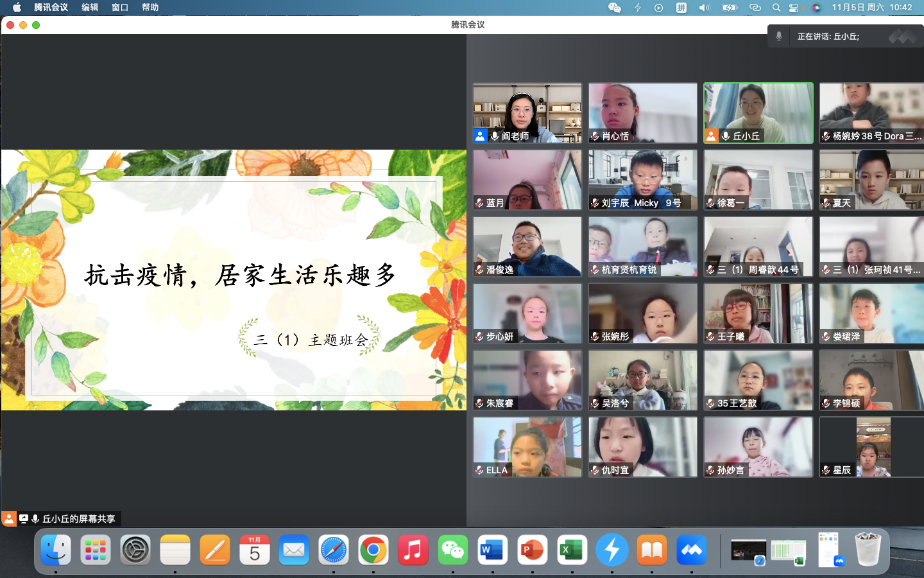
Task: Click the microphone icon beside 丘小丘 name
Action: (x=726, y=136)
